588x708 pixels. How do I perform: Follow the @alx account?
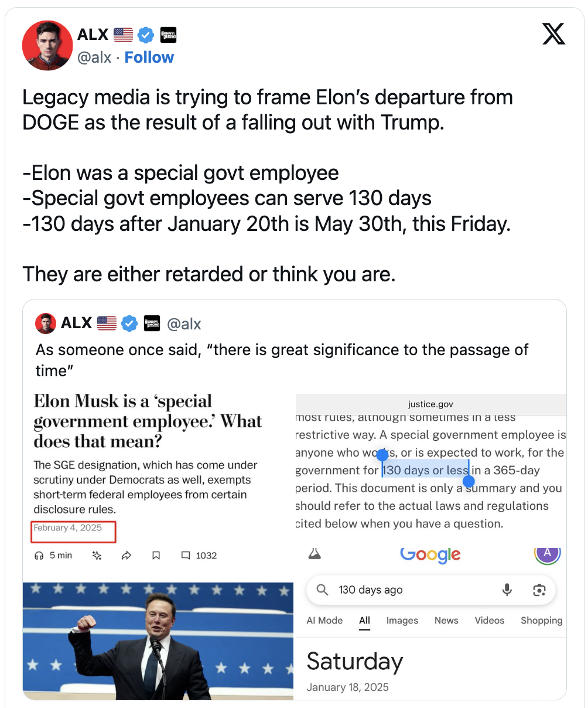149,57
